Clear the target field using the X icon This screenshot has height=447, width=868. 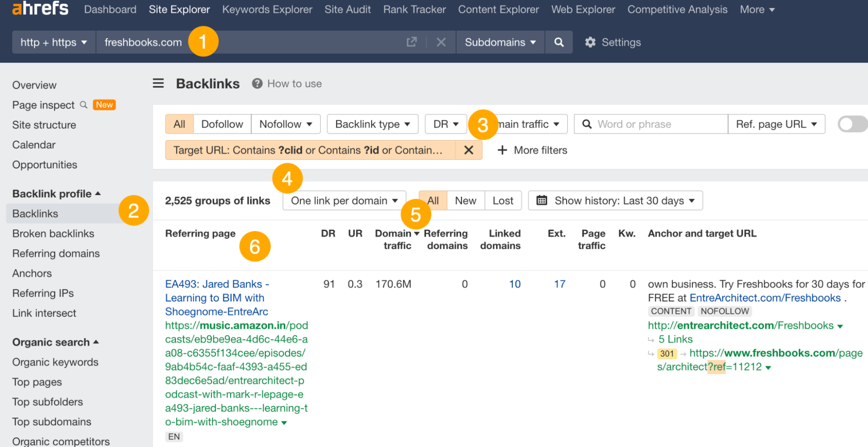tap(441, 42)
